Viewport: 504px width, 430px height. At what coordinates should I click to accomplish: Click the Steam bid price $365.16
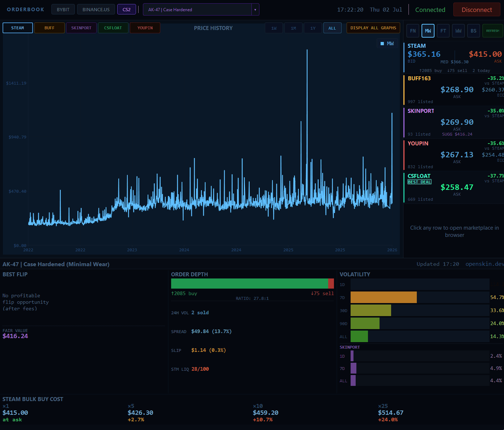(x=424, y=54)
